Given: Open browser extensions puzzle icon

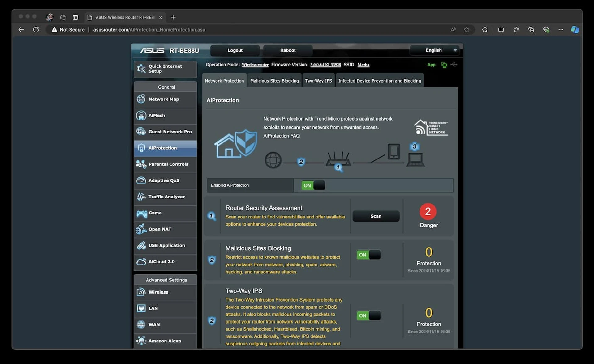Looking at the screenshot, I should coord(485,30).
